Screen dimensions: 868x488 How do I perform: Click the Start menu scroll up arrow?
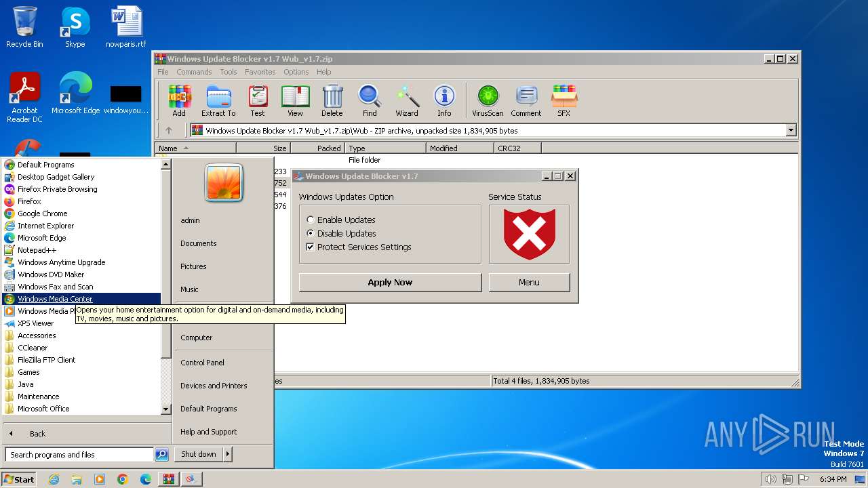[165, 164]
